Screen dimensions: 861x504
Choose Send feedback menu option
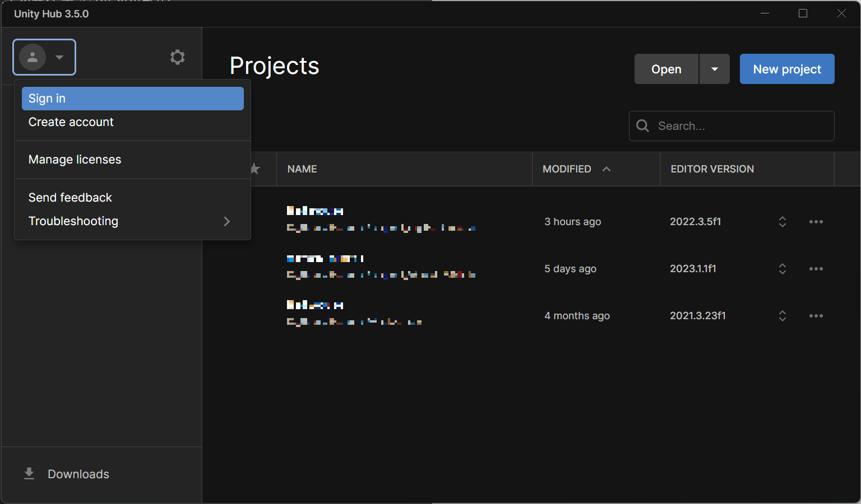pos(133,198)
